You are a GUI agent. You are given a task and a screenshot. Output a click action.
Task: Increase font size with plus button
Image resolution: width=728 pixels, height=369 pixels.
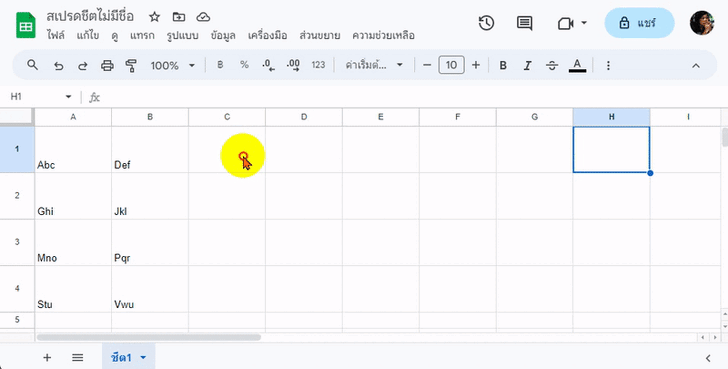click(476, 65)
